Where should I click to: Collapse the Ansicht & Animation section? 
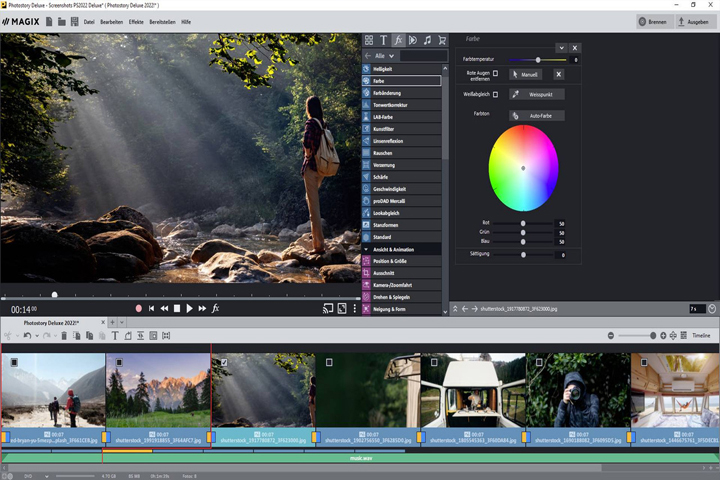[x=366, y=249]
